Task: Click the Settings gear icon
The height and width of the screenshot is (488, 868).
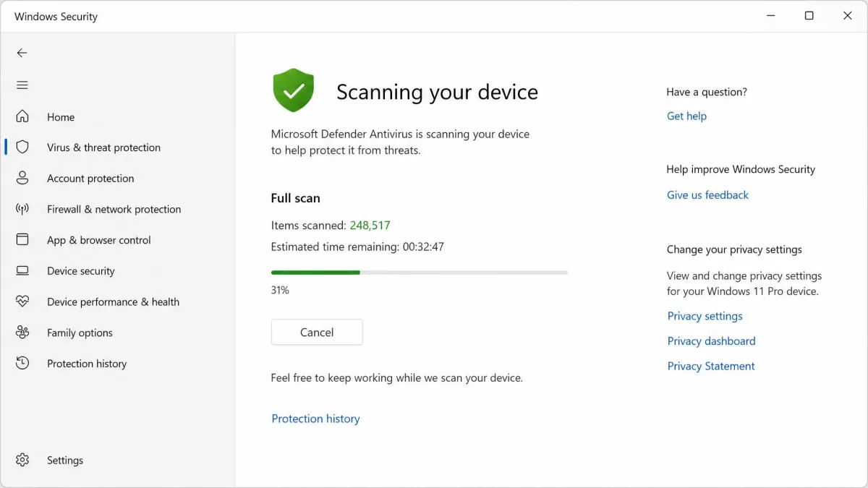Action: pos(22,460)
